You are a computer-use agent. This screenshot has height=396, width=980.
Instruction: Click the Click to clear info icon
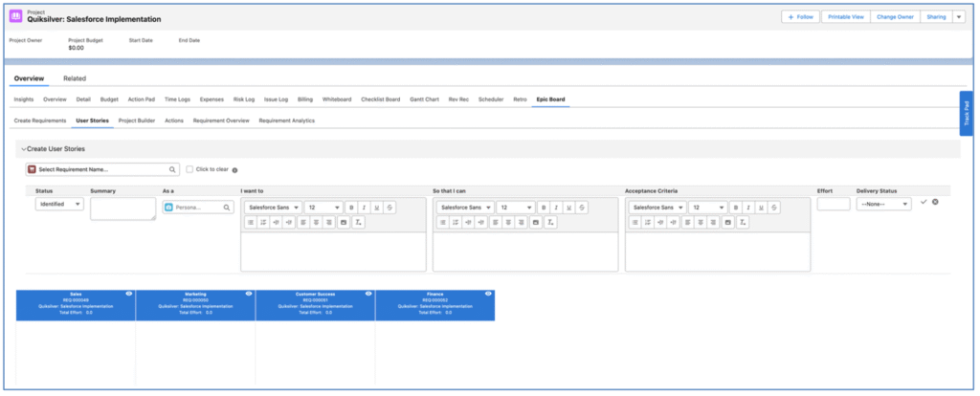tap(235, 170)
